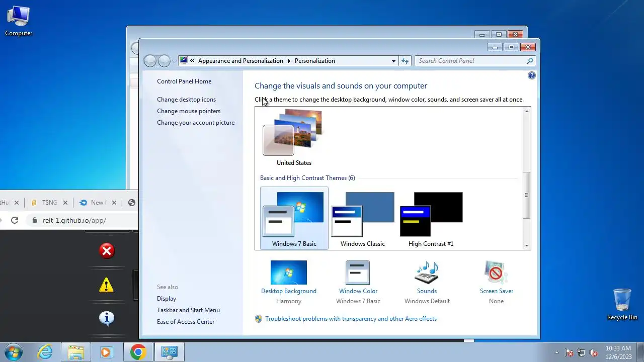Open Sounds settings icon

tap(427, 273)
